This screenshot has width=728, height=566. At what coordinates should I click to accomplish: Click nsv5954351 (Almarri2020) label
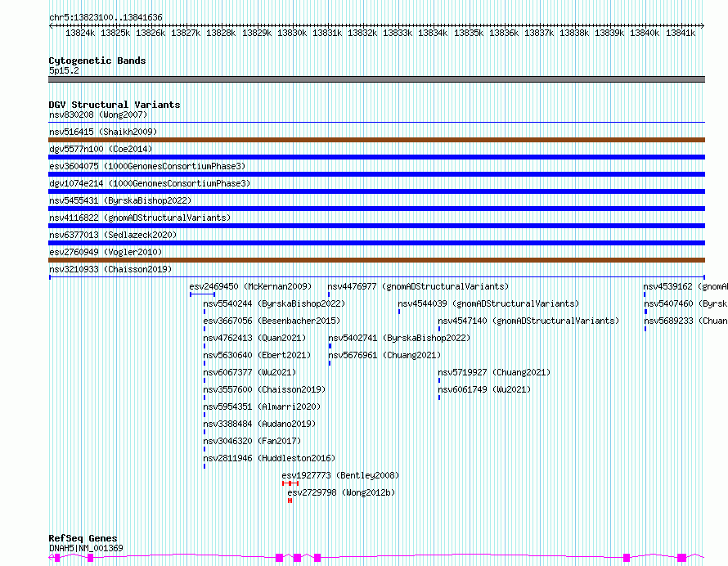point(262,407)
